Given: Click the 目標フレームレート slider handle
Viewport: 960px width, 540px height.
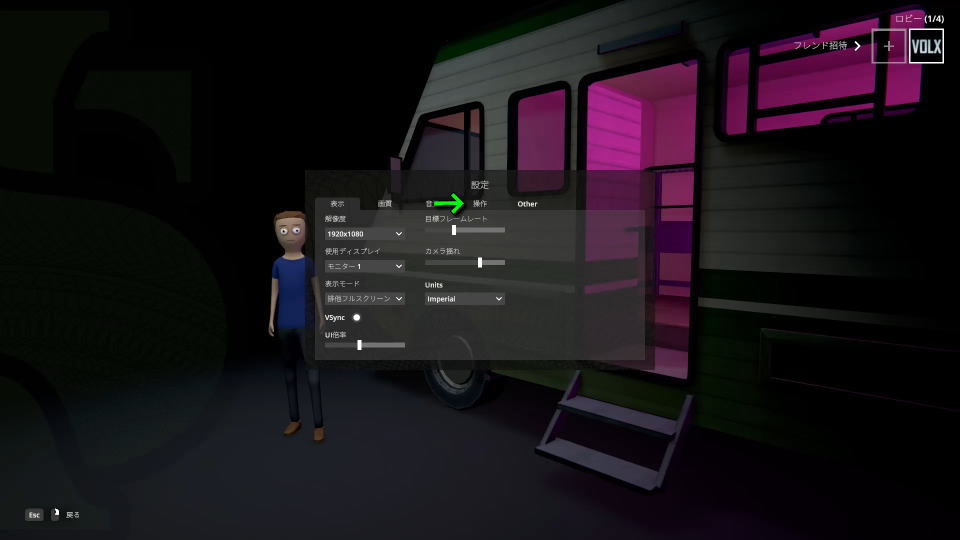Looking at the screenshot, I should click(x=454, y=230).
